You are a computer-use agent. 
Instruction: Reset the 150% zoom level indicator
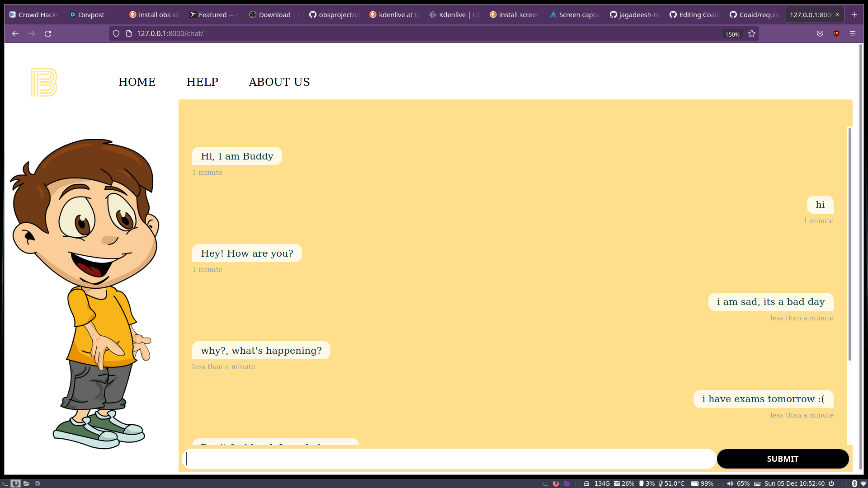[x=732, y=34]
